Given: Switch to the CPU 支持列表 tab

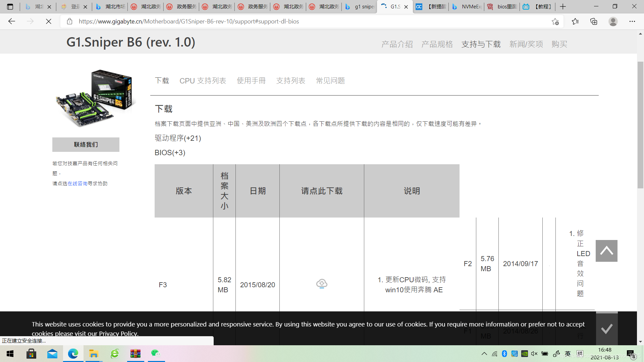Looking at the screenshot, I should (x=203, y=81).
